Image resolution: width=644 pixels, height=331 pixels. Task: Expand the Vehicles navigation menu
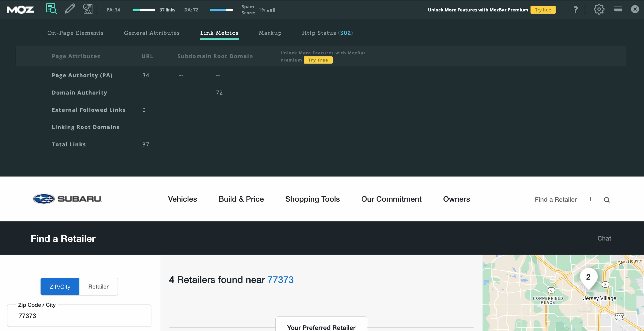click(x=182, y=199)
